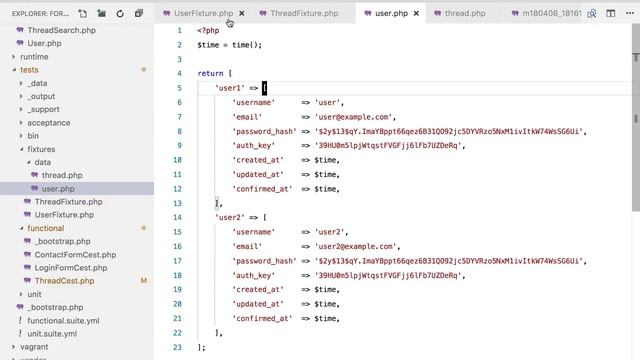
Task: Click the $time = time(); statement
Action: 229,45
